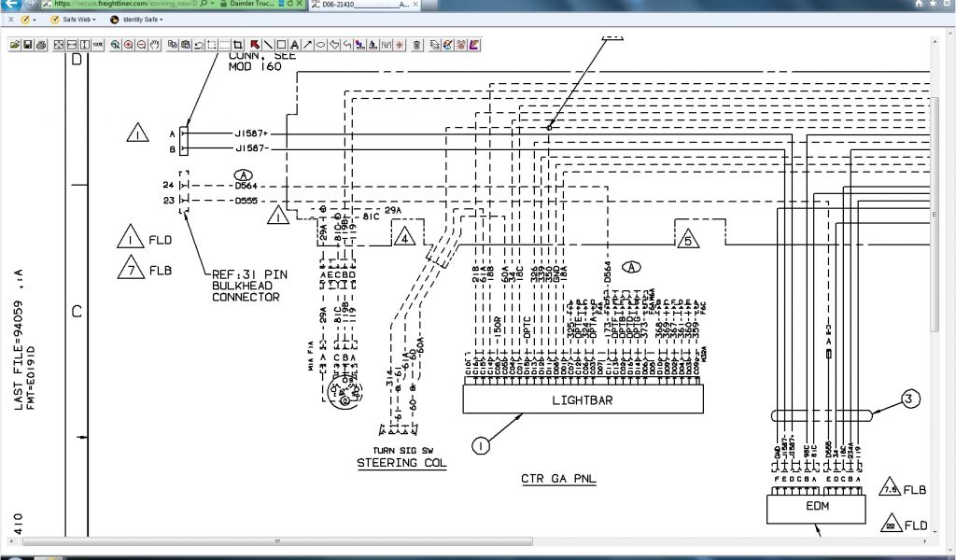Open the Norton checkmark dropdown arrow
The image size is (956, 560).
[35, 19]
